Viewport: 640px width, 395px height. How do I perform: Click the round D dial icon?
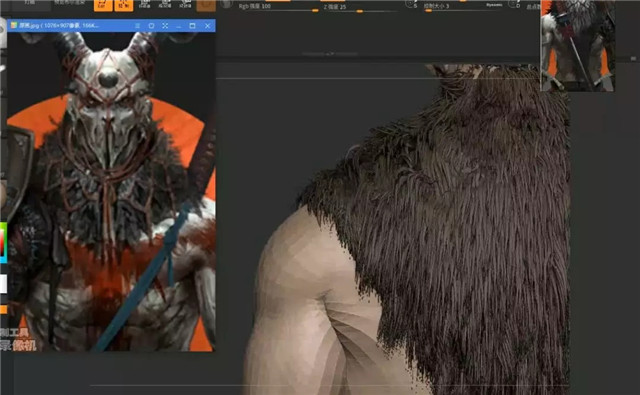(514, 4)
